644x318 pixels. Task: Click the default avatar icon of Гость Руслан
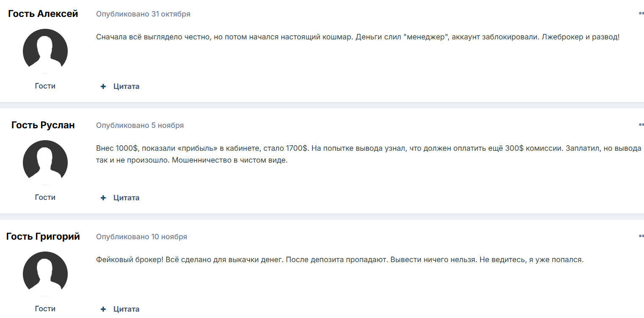click(45, 162)
